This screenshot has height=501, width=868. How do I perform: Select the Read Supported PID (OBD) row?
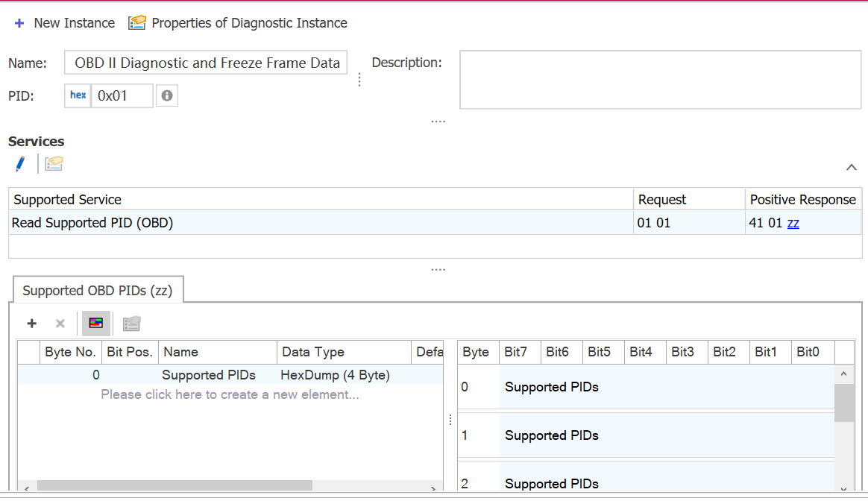pyautogui.click(x=92, y=222)
